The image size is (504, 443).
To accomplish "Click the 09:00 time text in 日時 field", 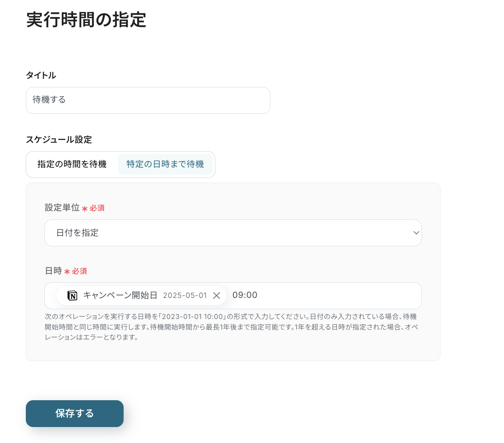I will tap(245, 295).
